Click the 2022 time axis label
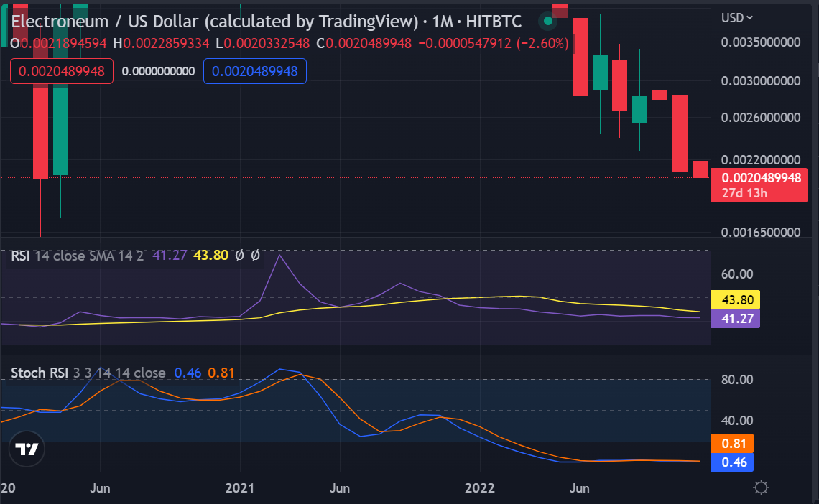The height and width of the screenshot is (504, 819). [480, 488]
